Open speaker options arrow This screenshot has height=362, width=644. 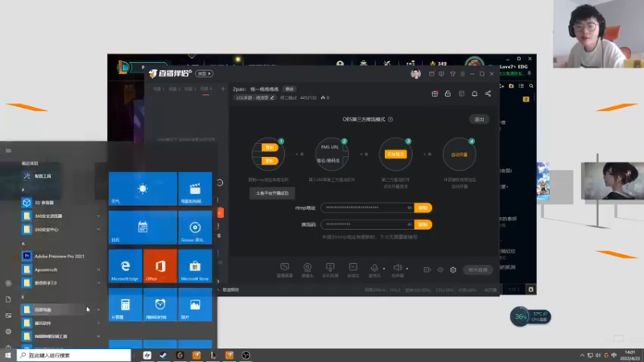(407, 269)
